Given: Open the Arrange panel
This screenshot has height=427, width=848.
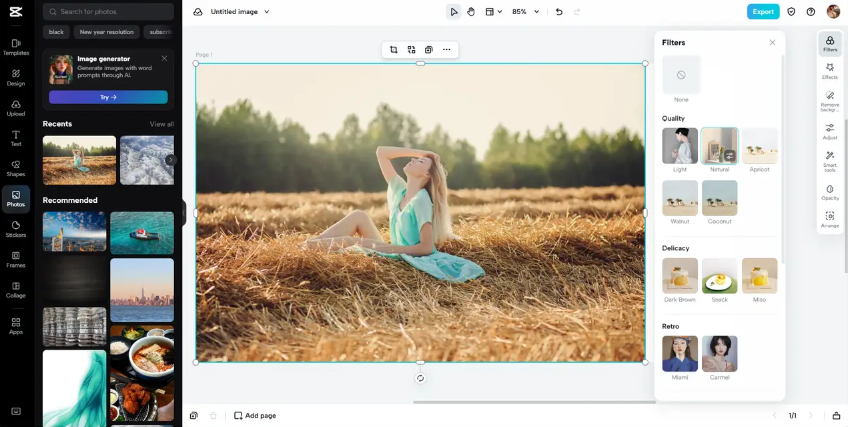Looking at the screenshot, I should coord(830,219).
